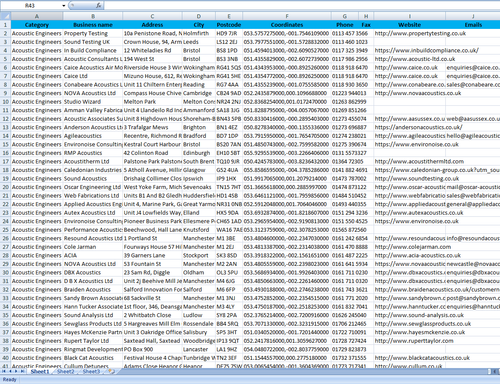Viewport: 500px width, 384px height.
Task: Open the Name Box dropdown arrow
Action: click(x=64, y=6)
